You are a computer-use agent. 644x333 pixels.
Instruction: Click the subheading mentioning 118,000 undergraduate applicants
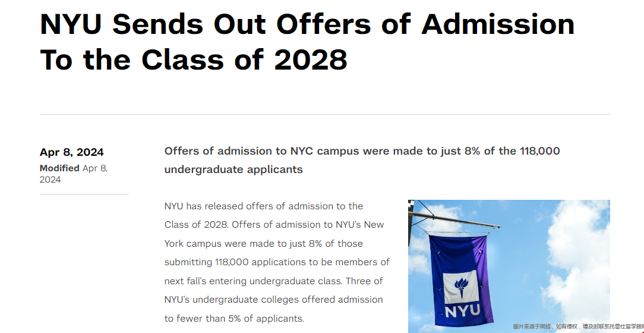point(362,160)
